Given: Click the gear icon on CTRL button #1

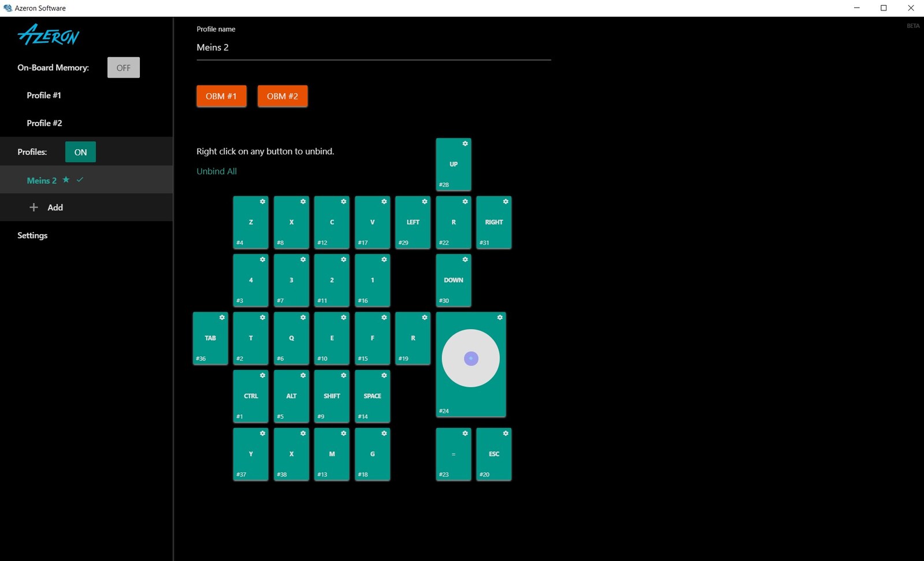Looking at the screenshot, I should click(x=262, y=375).
